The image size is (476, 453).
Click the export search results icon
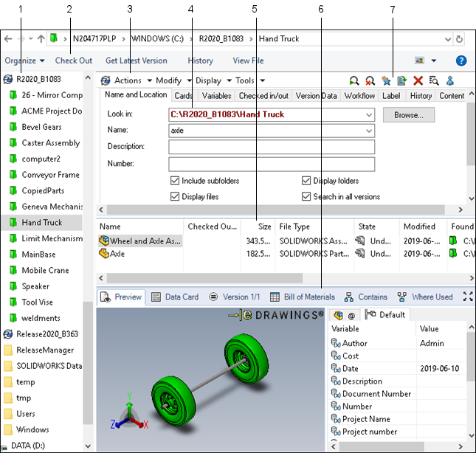click(401, 80)
